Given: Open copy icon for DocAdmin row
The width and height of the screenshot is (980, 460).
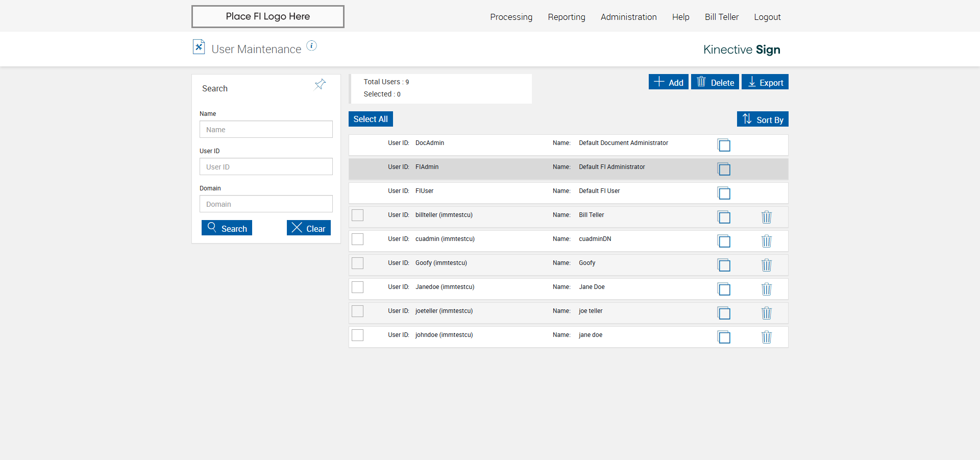Looking at the screenshot, I should click(x=724, y=145).
